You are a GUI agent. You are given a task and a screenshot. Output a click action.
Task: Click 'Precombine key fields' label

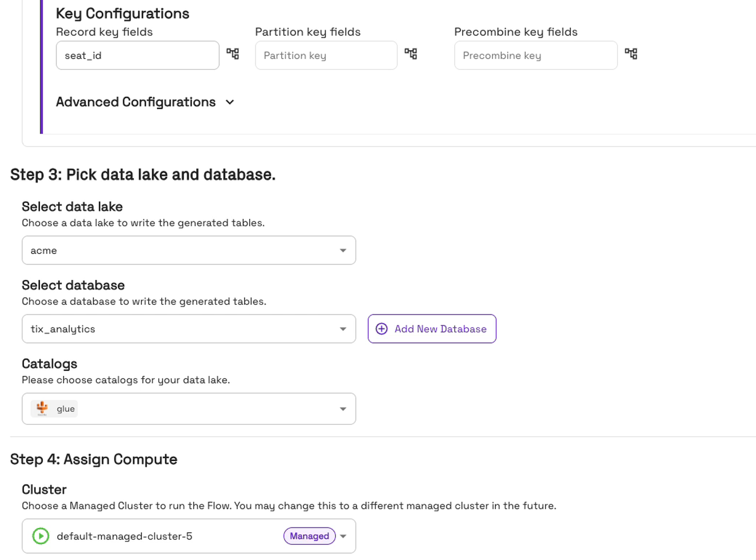[x=516, y=32]
